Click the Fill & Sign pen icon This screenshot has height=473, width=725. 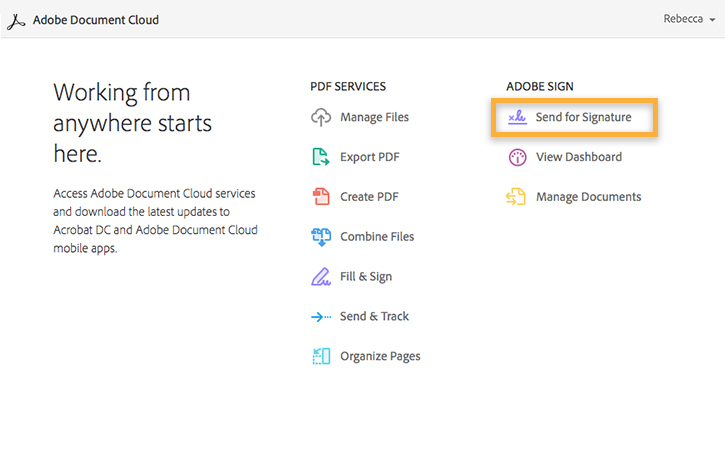coord(321,277)
